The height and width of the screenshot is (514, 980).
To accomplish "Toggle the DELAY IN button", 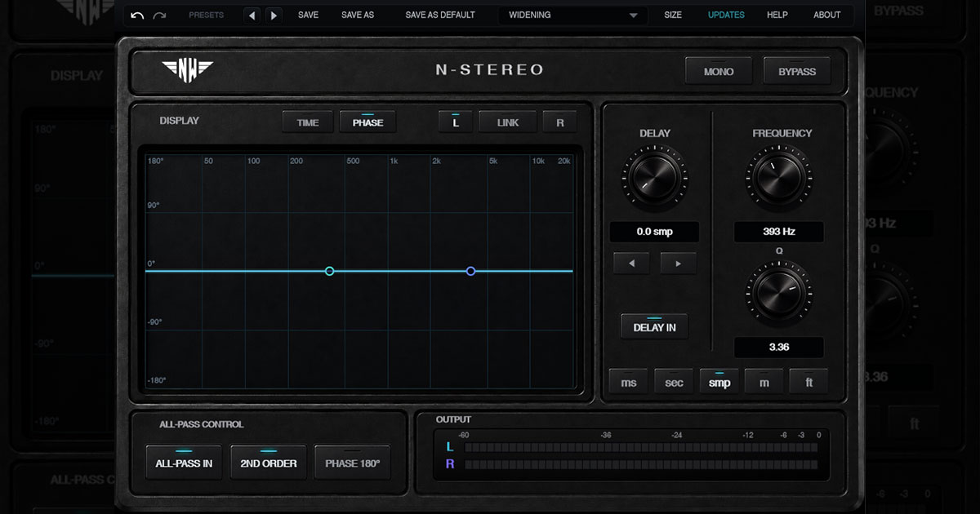I will coord(654,326).
